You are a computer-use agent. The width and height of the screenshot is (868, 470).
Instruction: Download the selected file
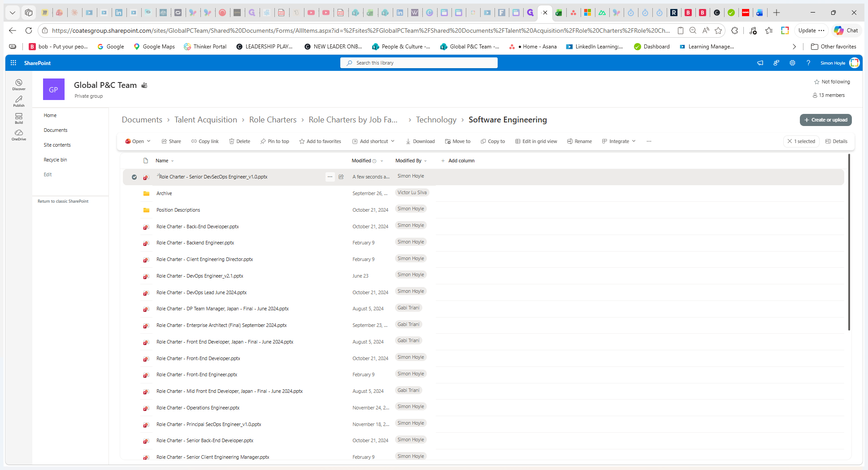[x=420, y=141]
